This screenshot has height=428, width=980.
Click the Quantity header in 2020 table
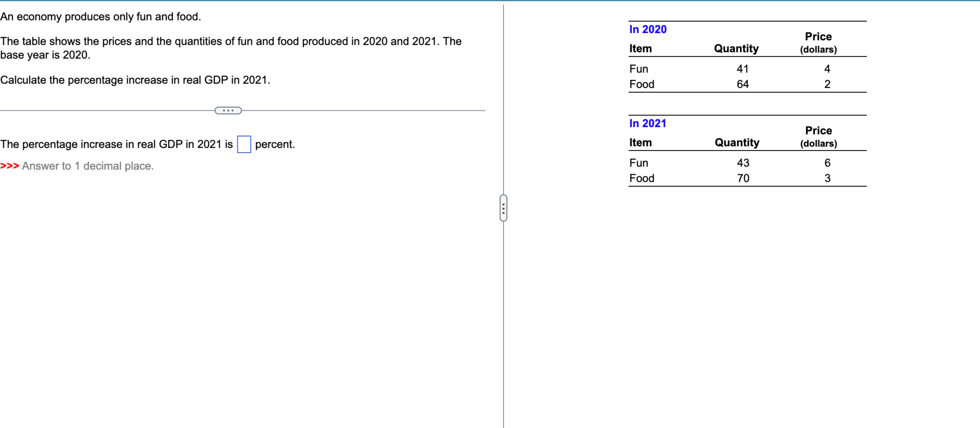tap(736, 48)
